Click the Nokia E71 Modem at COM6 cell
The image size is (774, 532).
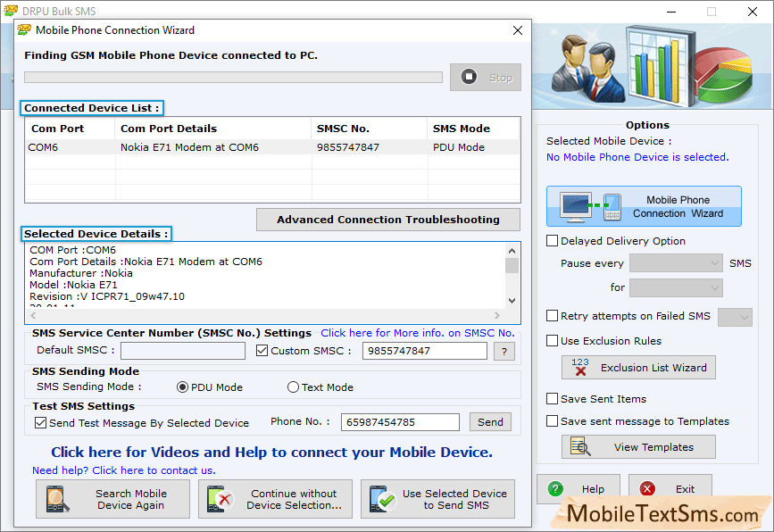tap(189, 147)
